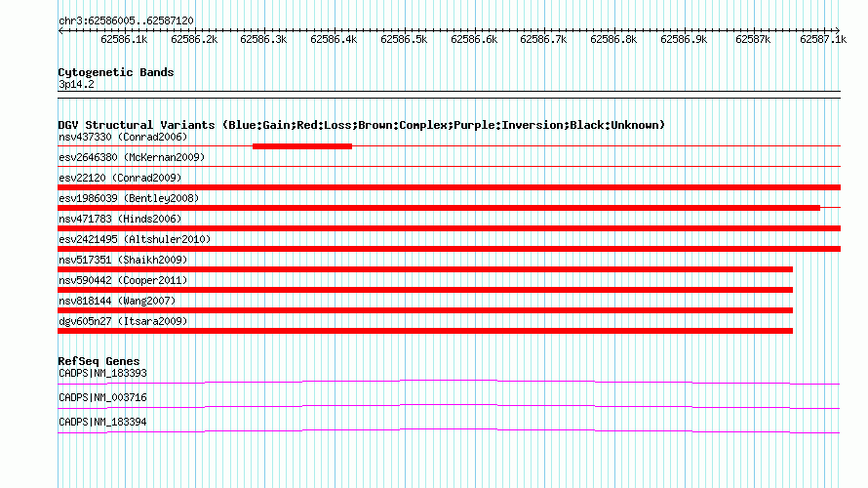Click the 62587.1k ruler tick label
Image resolution: width=868 pixels, height=488 pixels.
[824, 40]
